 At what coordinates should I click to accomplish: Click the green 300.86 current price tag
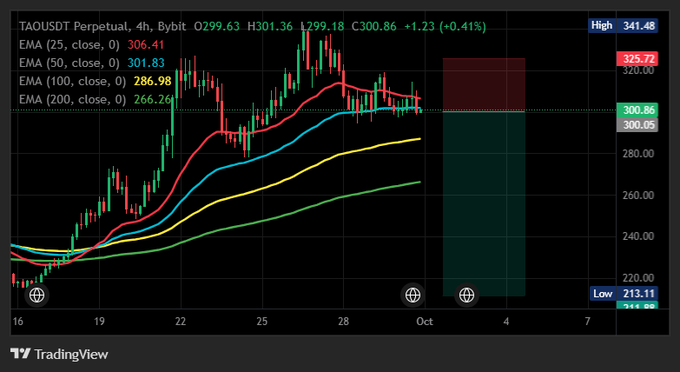point(638,110)
